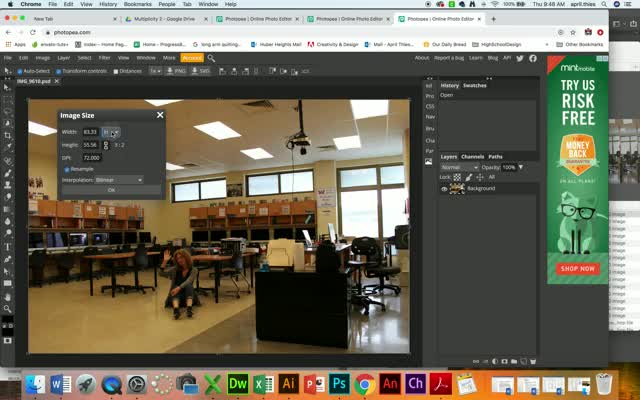Toggle lock transparent pixels checkerboard icon

[x=457, y=177]
